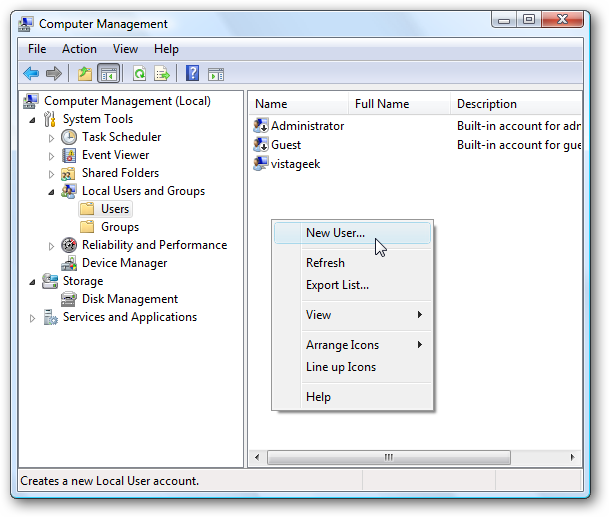Select the Disk Management label in tree
The width and height of the screenshot is (609, 517).
pyautogui.click(x=130, y=299)
